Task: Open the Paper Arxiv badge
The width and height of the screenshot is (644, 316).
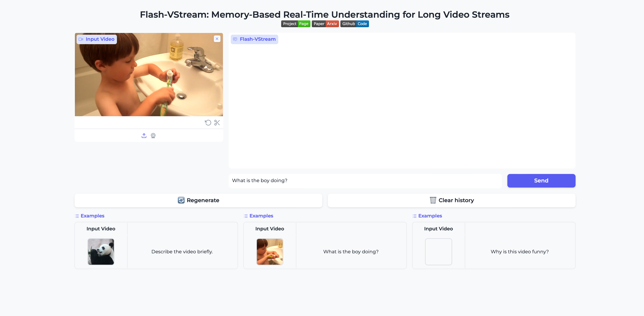Action: pos(325,24)
